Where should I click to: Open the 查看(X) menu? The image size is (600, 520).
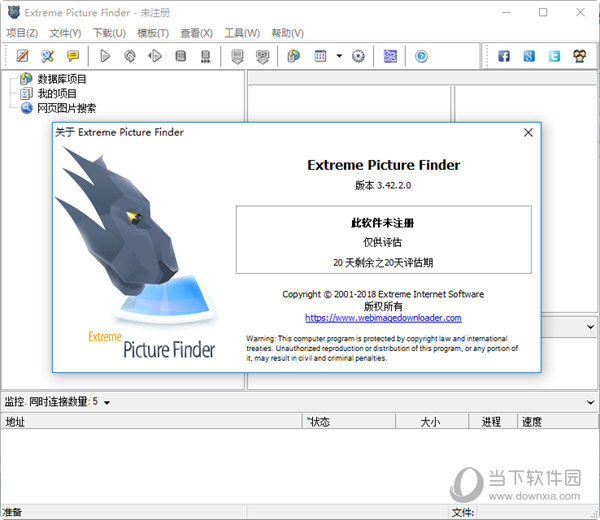click(197, 33)
